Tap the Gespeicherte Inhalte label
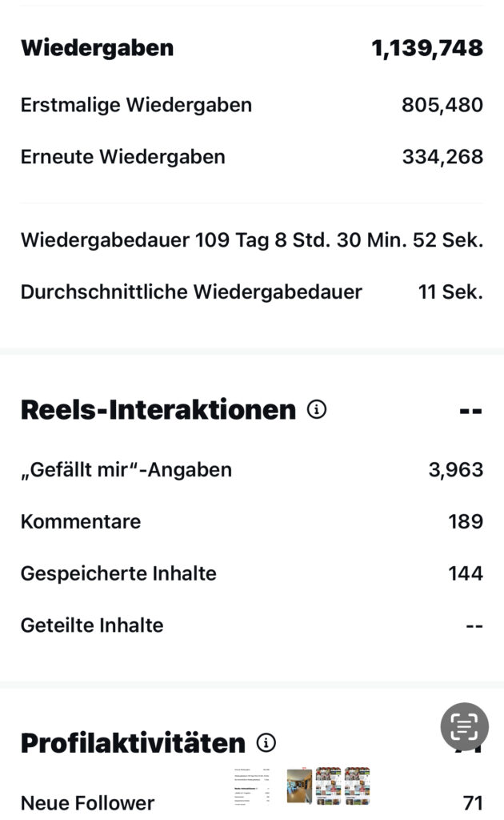 pyautogui.click(x=118, y=573)
